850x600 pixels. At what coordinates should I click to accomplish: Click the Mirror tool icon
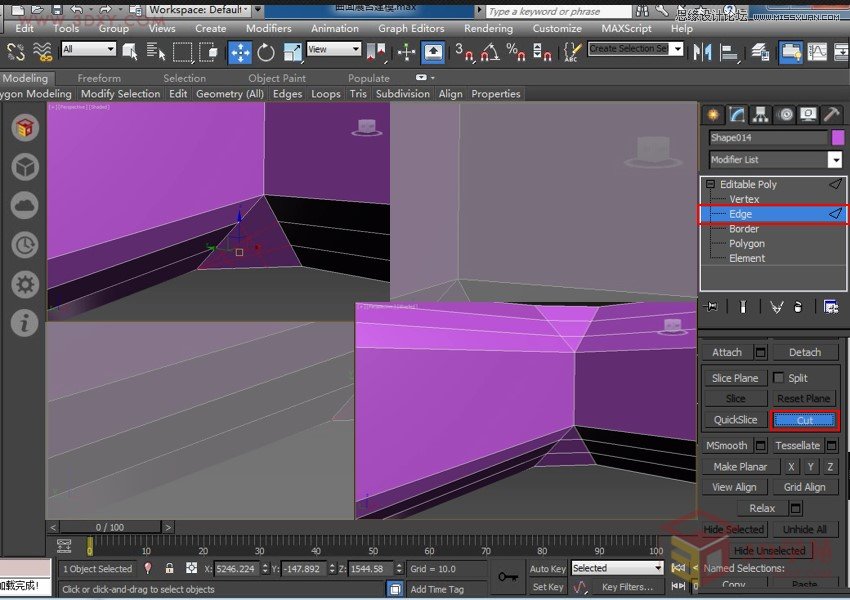[x=702, y=53]
